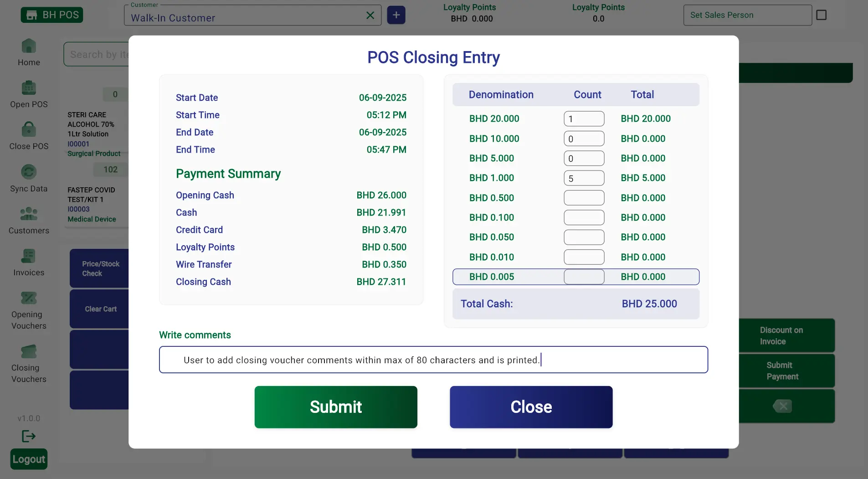Click the Clear Cart button
This screenshot has width=868, height=479.
(x=99, y=309)
